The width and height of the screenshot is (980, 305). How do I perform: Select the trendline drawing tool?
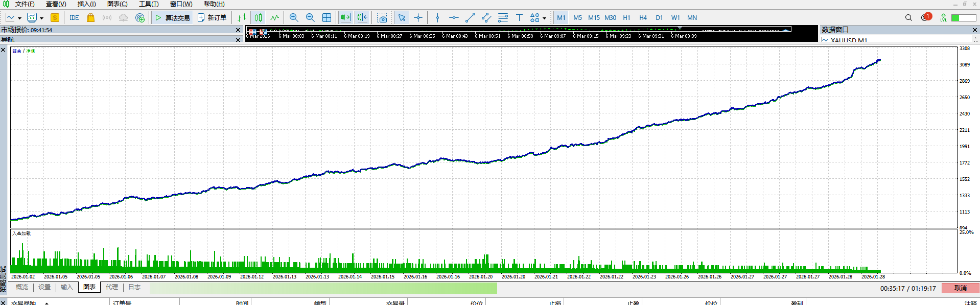(x=470, y=18)
